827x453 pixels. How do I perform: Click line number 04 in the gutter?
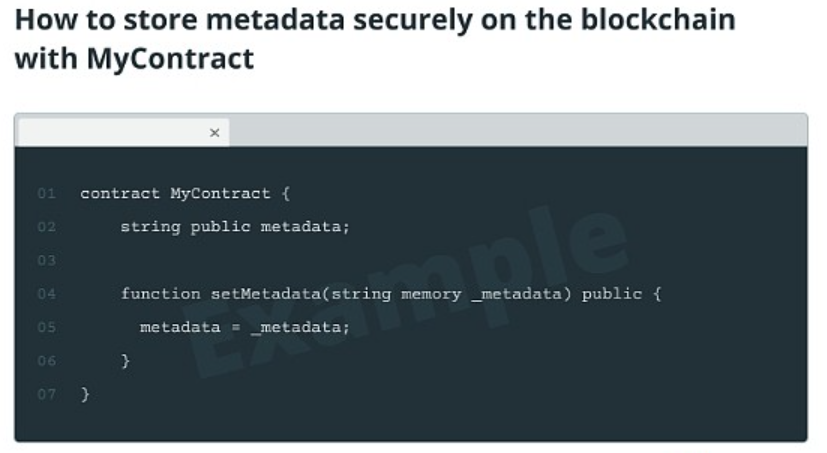(46, 294)
